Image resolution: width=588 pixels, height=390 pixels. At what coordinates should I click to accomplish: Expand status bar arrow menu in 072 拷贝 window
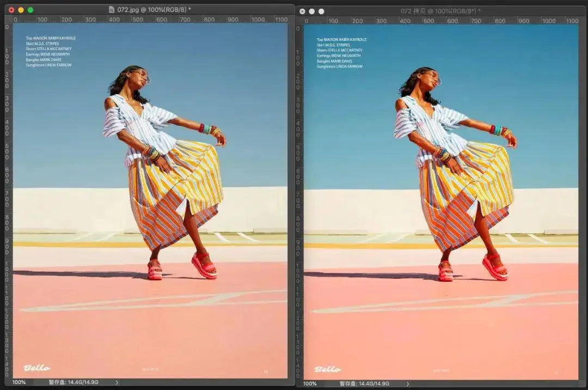tap(408, 383)
